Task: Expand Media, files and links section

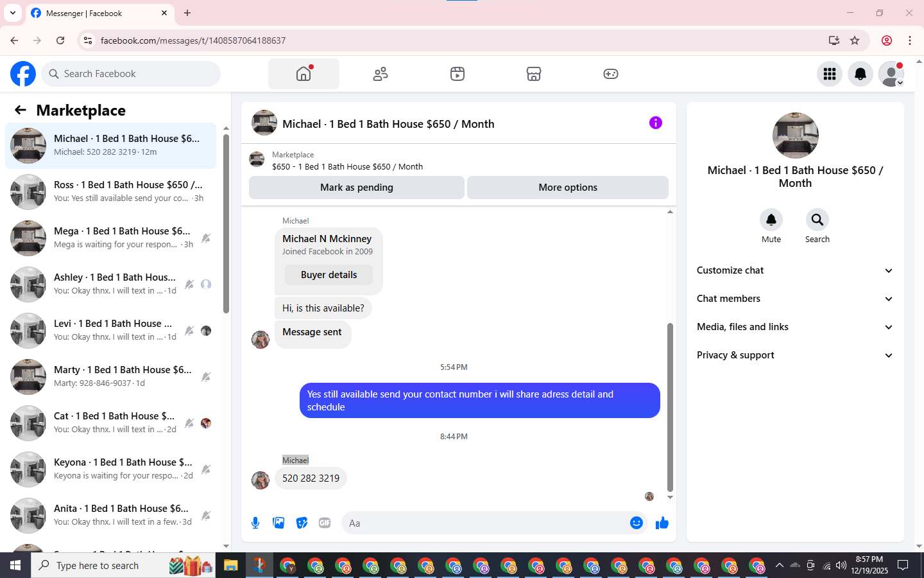Action: click(795, 327)
